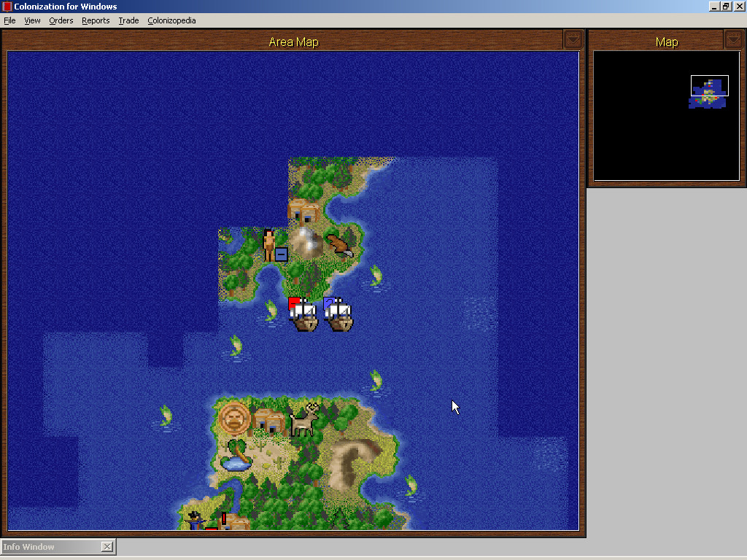This screenshot has width=747, height=560.
Task: Close the Colonization for Windows window
Action: click(x=740, y=6)
